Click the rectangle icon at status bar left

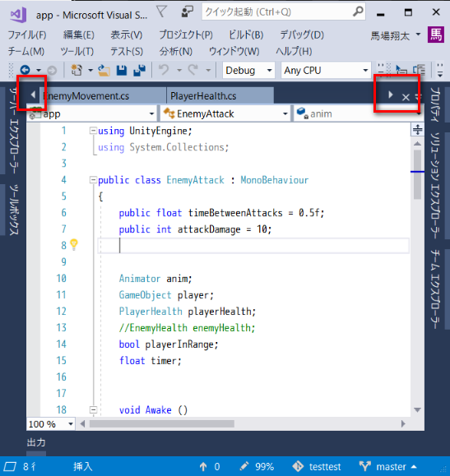10,466
